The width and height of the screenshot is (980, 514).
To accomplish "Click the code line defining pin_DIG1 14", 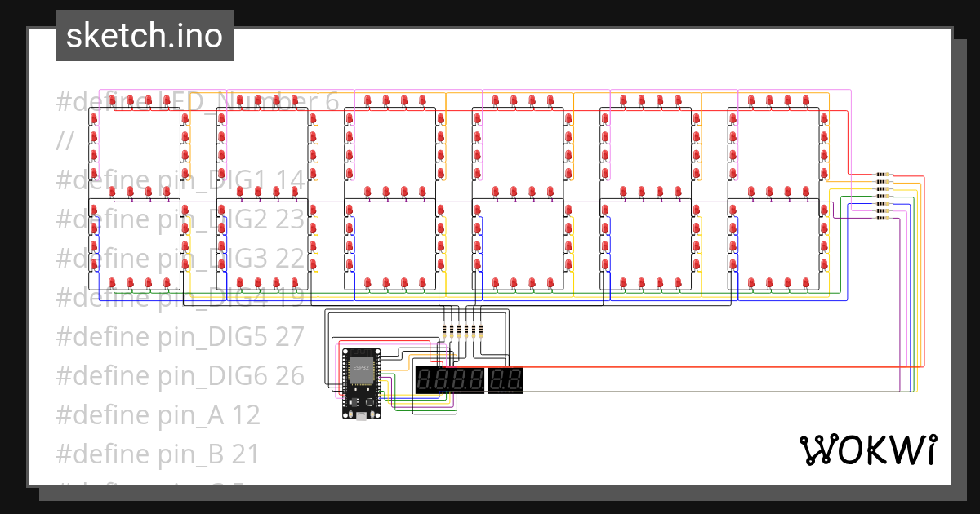I will click(180, 179).
